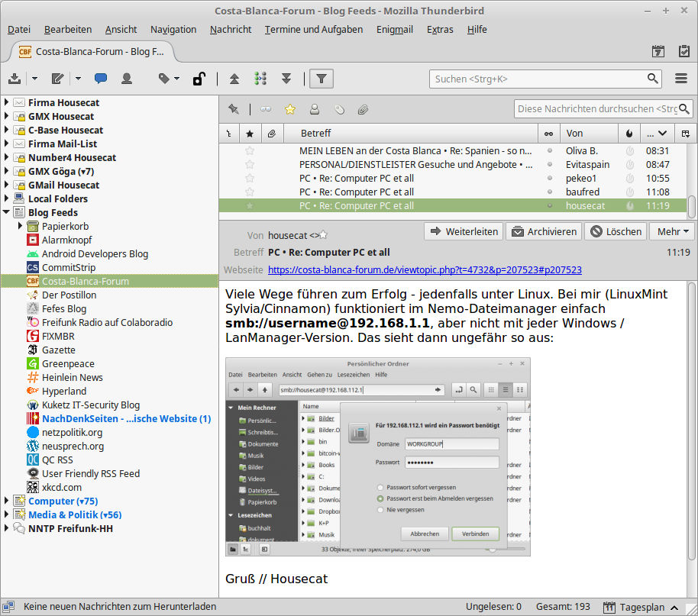Toggle the starred messages quick filter
This screenshot has width=698, height=616.
tap(289, 109)
